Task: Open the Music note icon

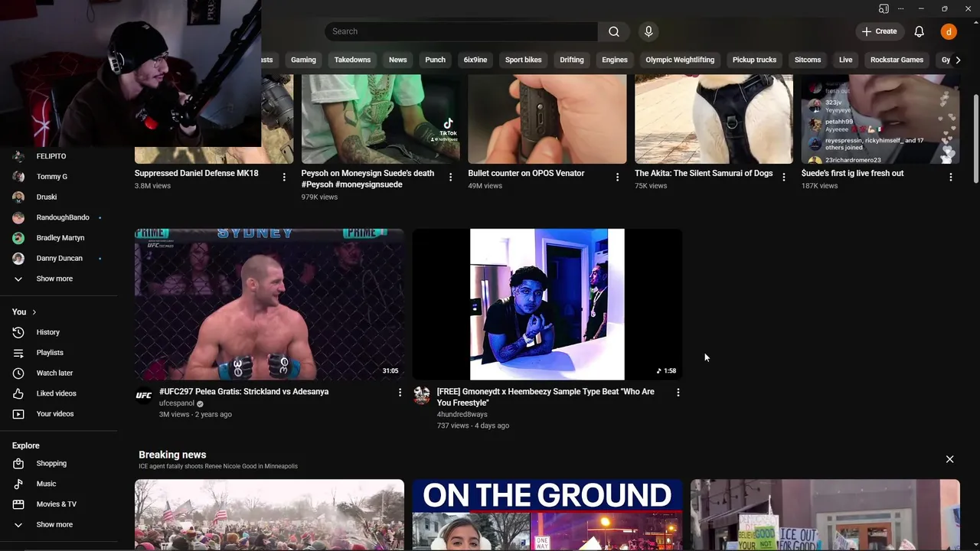Action: pyautogui.click(x=18, y=484)
